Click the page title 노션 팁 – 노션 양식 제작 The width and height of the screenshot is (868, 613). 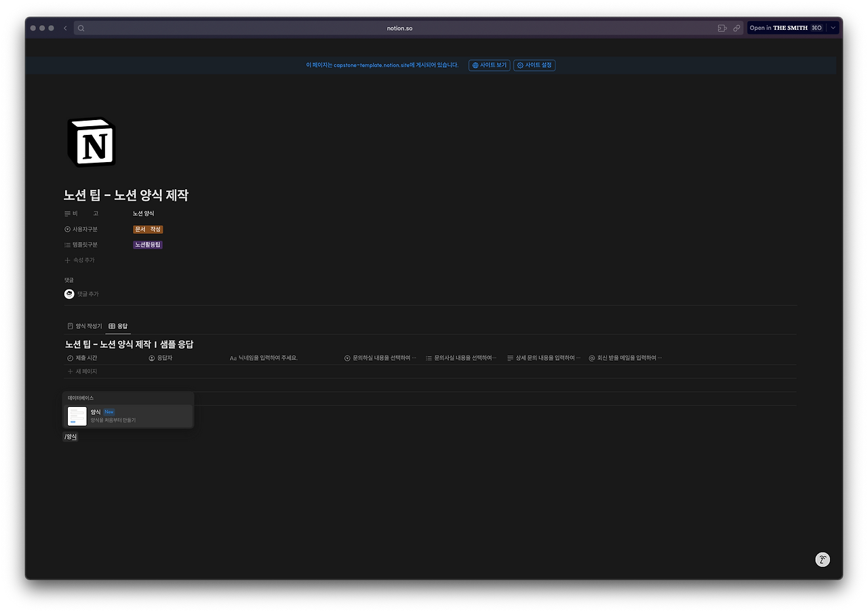[126, 195]
